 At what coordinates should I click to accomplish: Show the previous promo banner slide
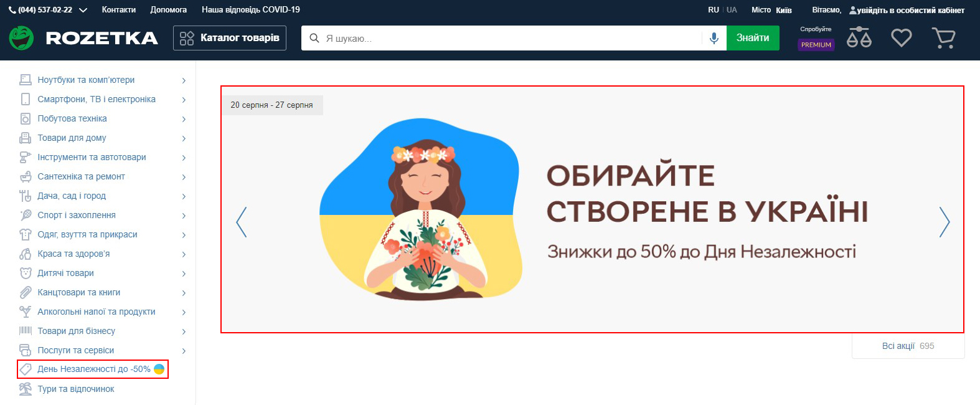tap(242, 222)
